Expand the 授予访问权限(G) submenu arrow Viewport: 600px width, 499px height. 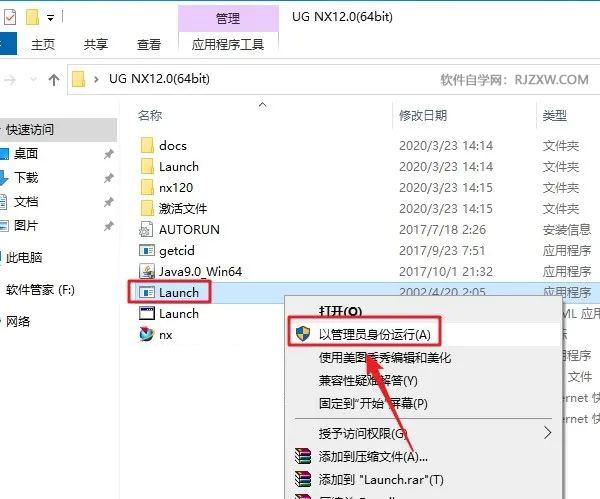(548, 433)
